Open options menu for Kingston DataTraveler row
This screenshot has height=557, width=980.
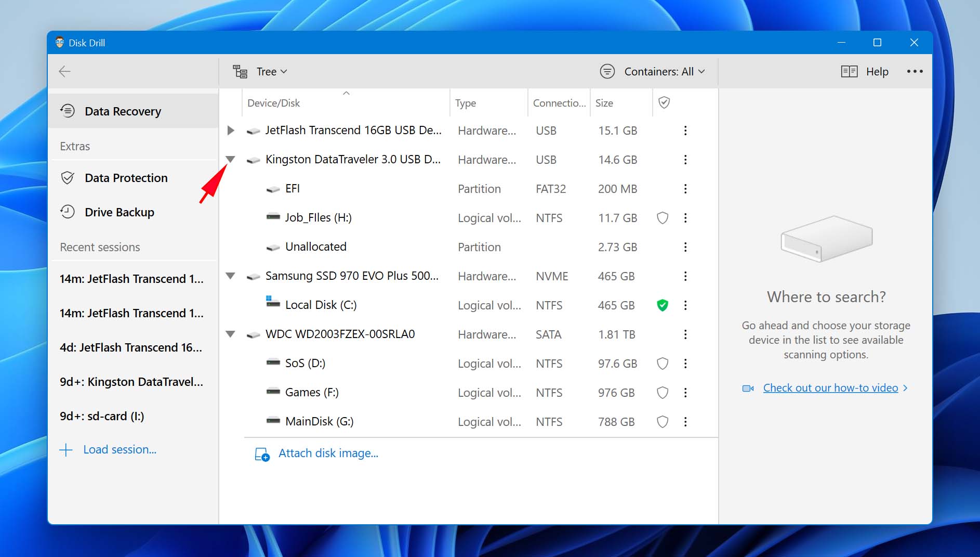pyautogui.click(x=685, y=160)
